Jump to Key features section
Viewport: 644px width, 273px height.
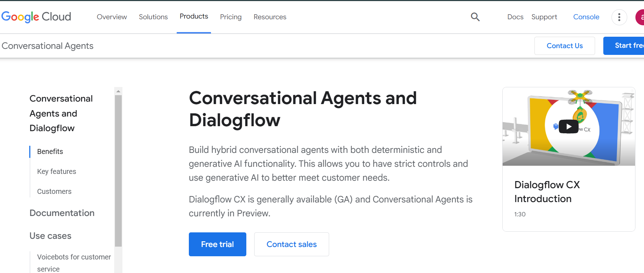point(56,171)
